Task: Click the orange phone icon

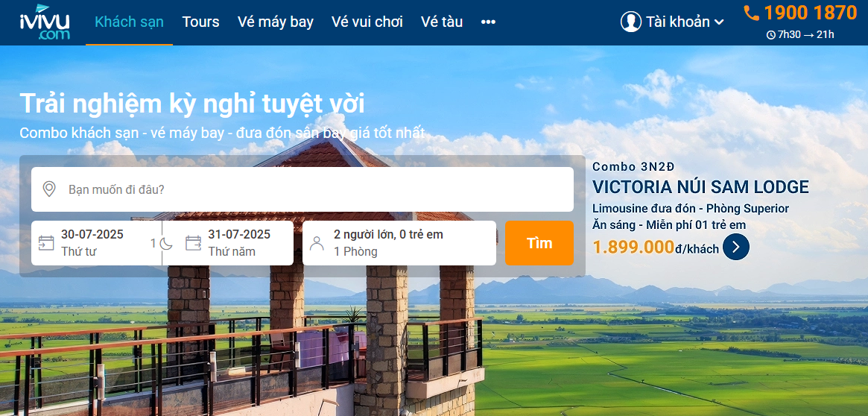Action: (751, 13)
